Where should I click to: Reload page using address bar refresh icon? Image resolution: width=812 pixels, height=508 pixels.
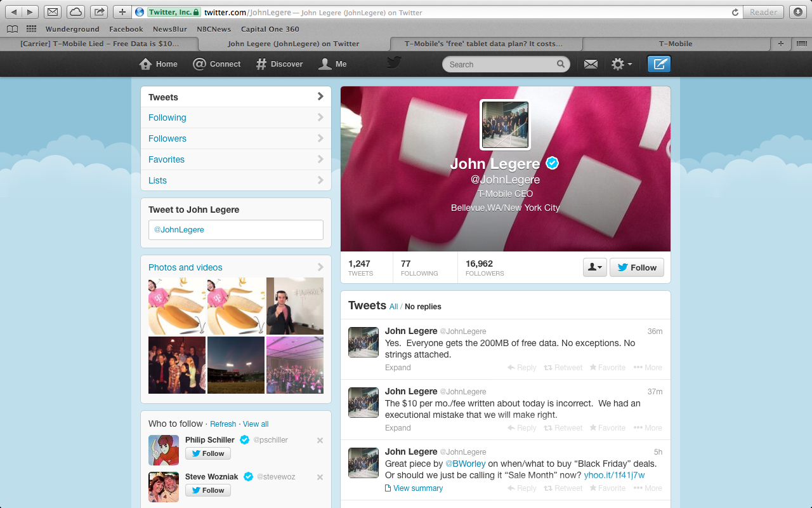coord(735,12)
